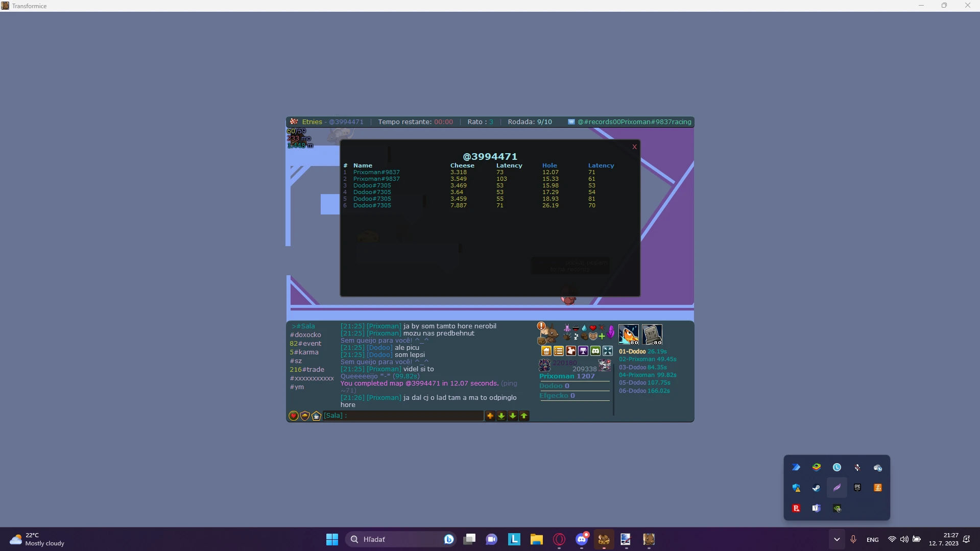Close the @3994471 leaderboard popup

coord(634,147)
